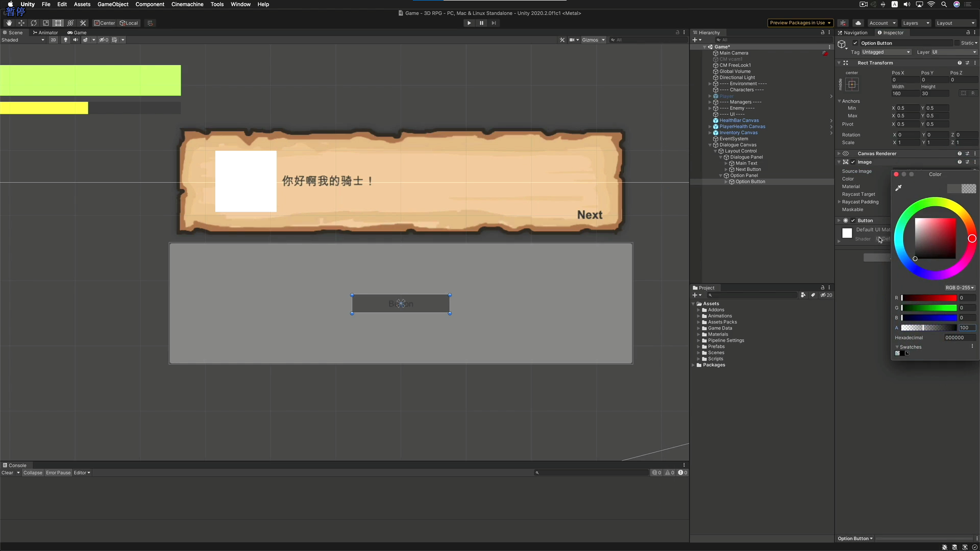The width and height of the screenshot is (980, 551).
Task: Pick a color using the eyedropper in Color window
Action: coord(898,187)
